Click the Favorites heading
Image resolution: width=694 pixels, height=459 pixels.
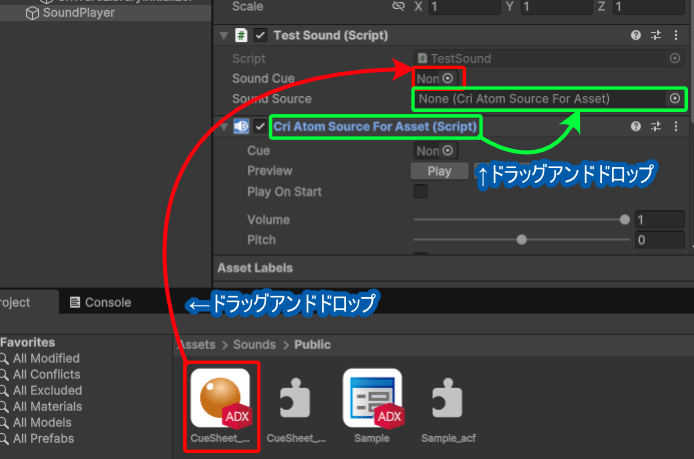[x=27, y=342]
